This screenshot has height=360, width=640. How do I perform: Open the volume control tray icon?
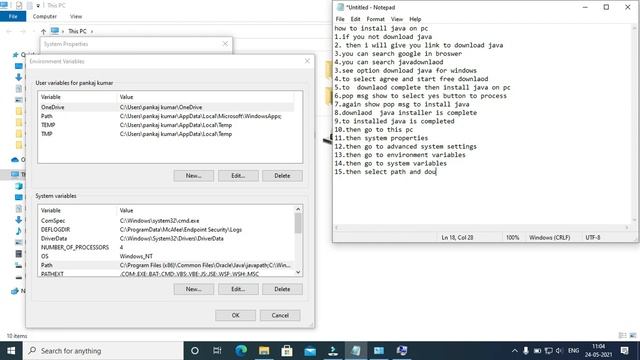click(559, 351)
